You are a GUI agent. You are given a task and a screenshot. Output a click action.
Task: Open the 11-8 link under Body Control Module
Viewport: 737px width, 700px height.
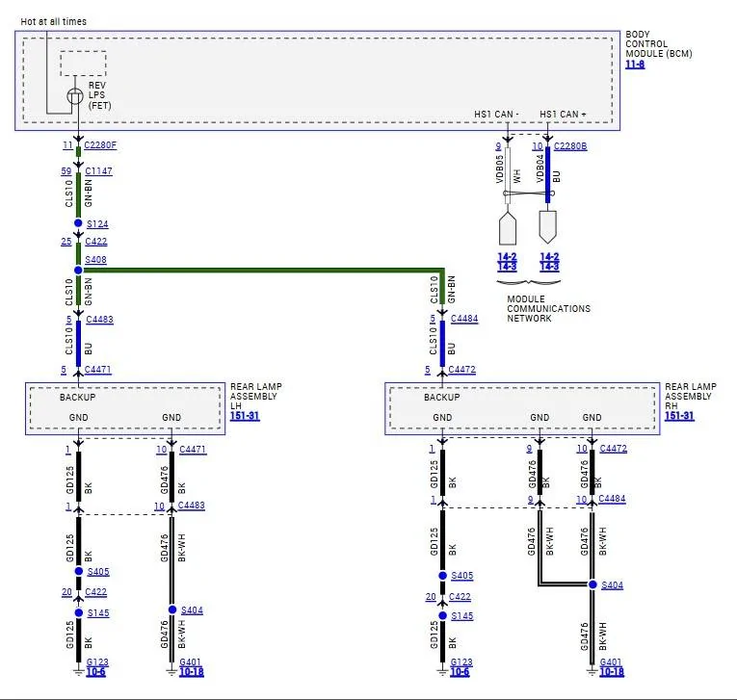click(x=635, y=64)
